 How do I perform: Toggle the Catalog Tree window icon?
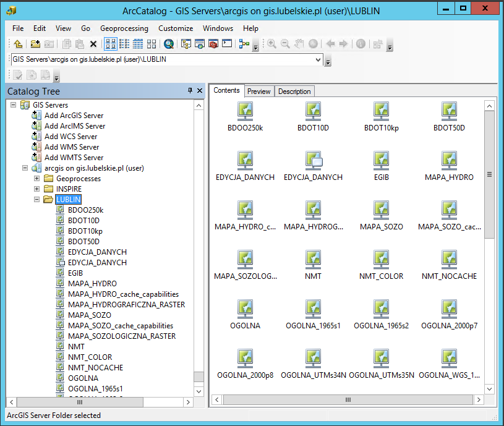186,44
